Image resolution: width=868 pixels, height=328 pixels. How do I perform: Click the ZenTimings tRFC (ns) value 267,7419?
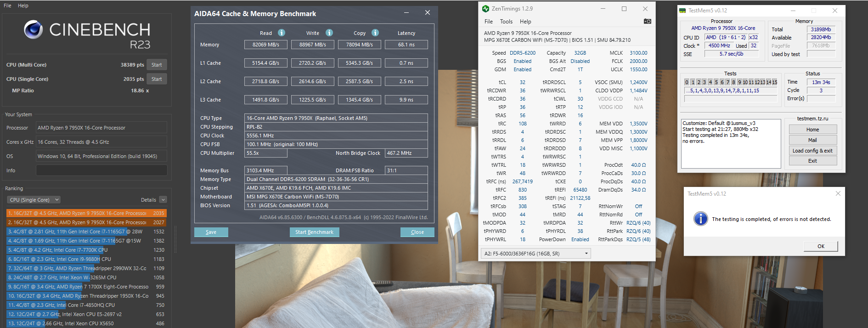(x=523, y=181)
